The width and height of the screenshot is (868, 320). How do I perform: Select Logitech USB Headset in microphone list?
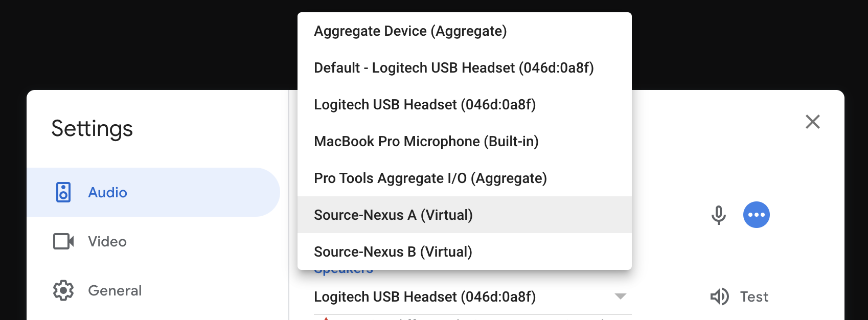(x=424, y=105)
